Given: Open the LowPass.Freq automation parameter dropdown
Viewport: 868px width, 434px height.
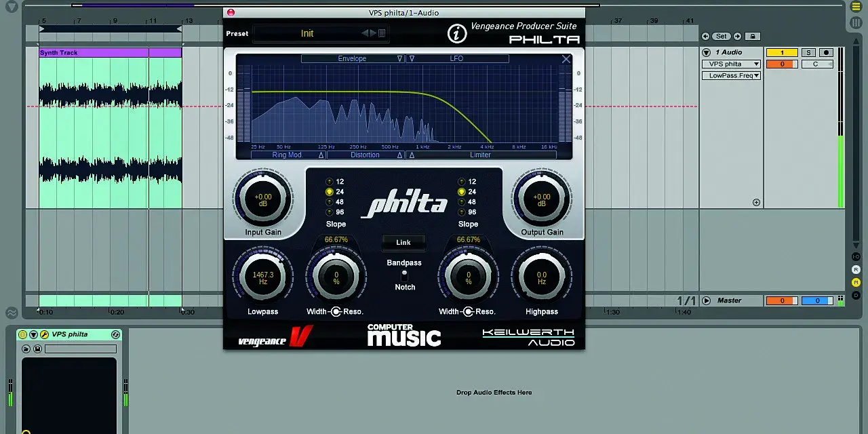Looking at the screenshot, I should pyautogui.click(x=732, y=75).
